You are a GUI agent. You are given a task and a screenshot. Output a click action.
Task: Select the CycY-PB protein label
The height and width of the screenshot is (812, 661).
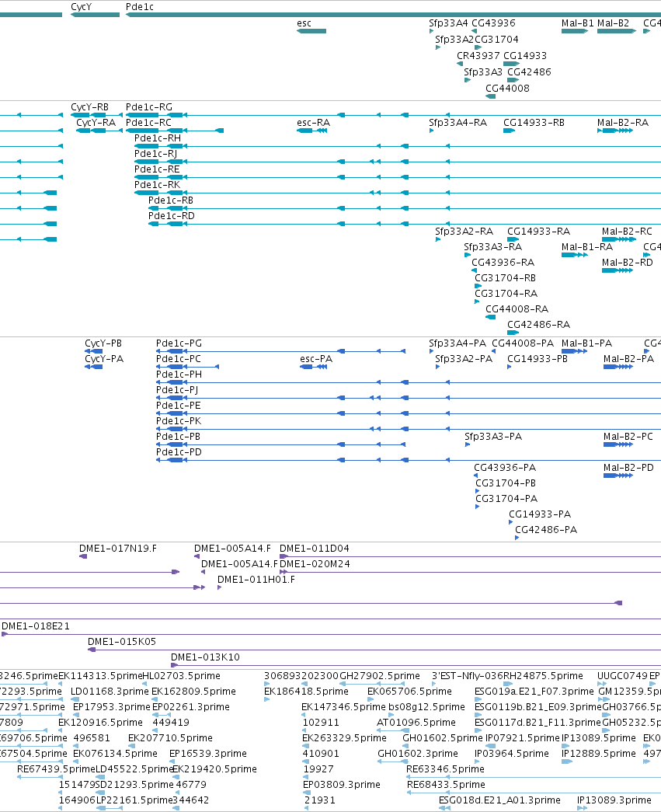click(x=103, y=343)
